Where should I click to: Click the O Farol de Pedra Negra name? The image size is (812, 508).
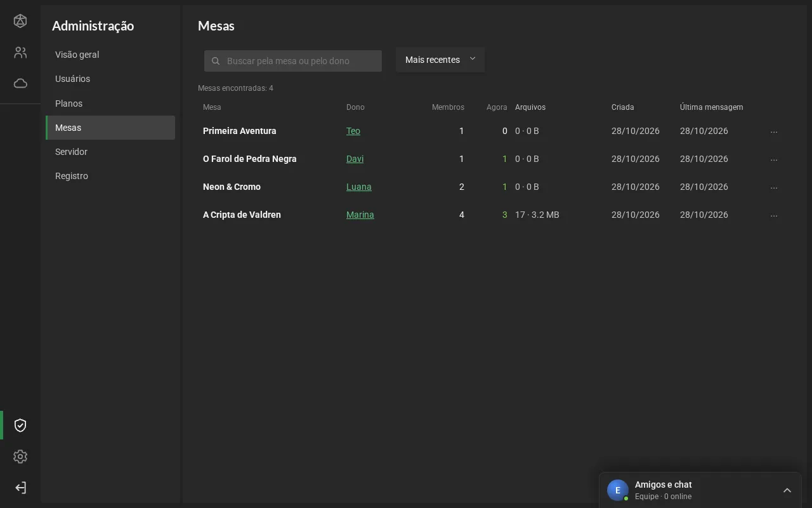click(x=250, y=159)
